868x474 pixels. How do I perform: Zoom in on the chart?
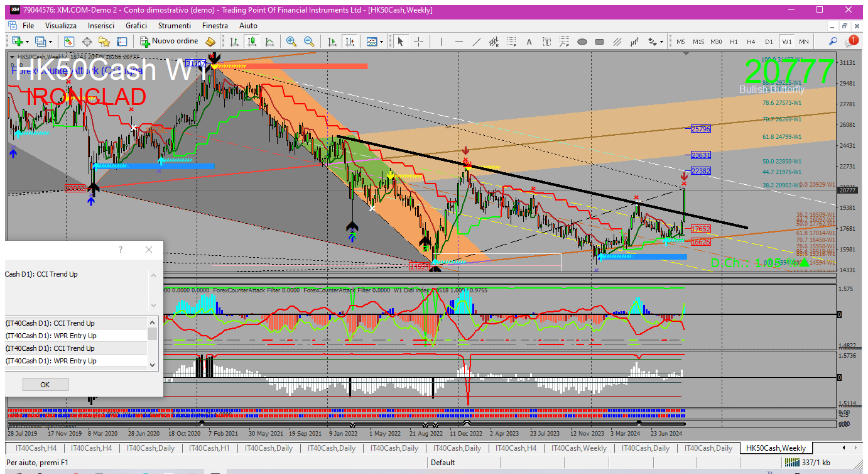click(x=291, y=41)
